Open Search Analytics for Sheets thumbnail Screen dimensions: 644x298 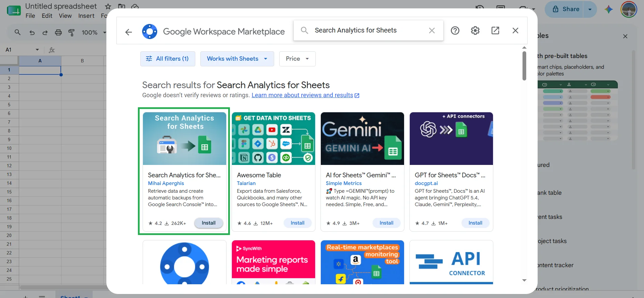point(185,138)
